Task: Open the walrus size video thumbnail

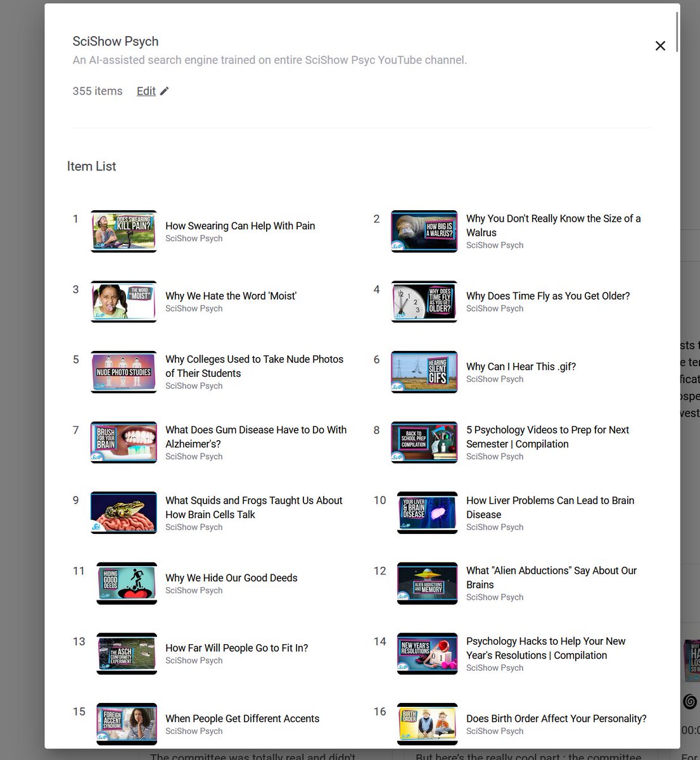Action: tap(424, 231)
